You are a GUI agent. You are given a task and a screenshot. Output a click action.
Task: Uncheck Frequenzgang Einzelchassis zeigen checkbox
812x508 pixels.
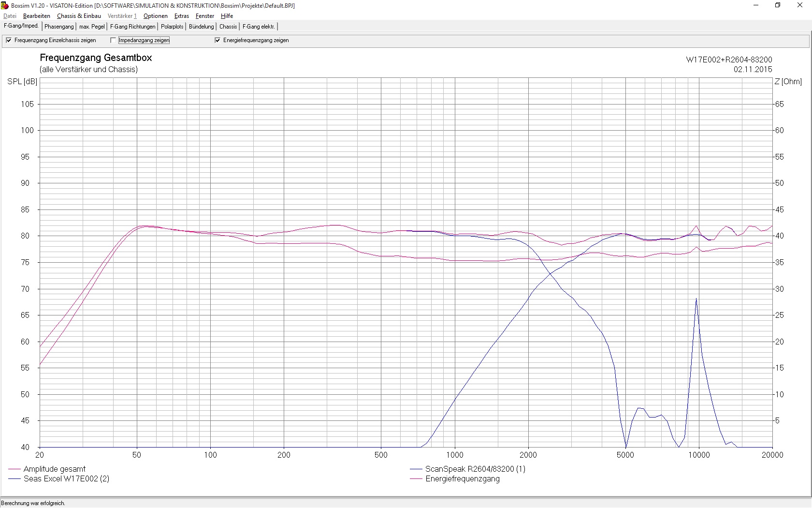9,40
